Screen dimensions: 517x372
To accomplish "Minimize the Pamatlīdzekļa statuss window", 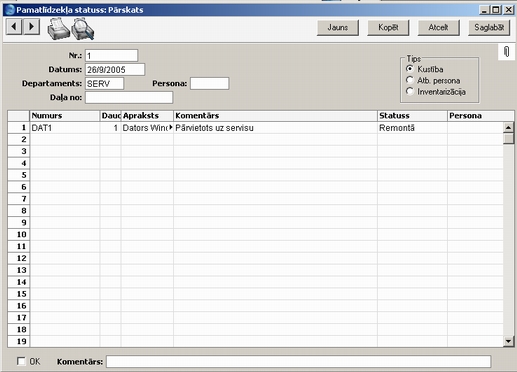I will click(484, 10).
